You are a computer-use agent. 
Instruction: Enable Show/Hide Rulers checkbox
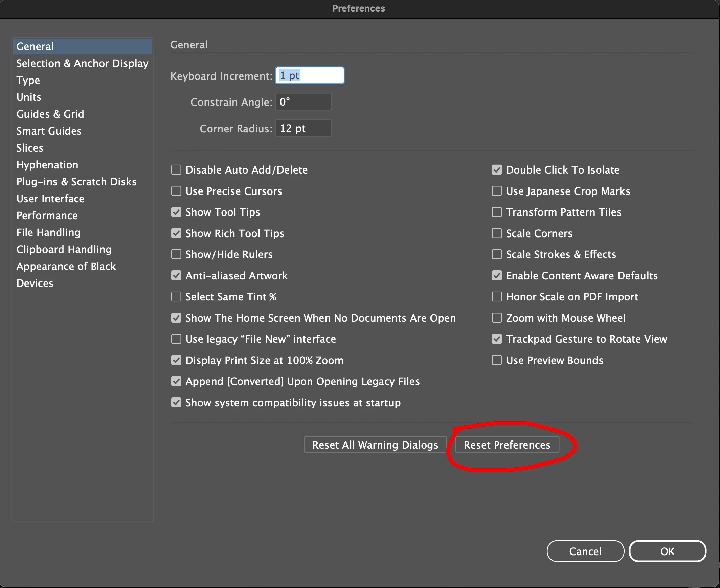(x=176, y=254)
